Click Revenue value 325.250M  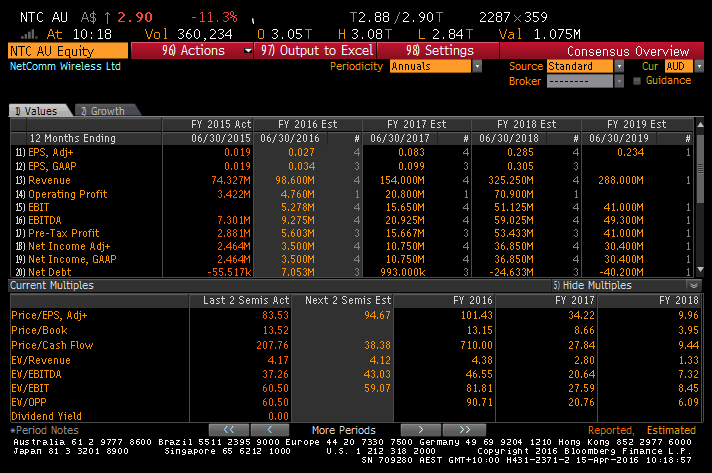(511, 180)
